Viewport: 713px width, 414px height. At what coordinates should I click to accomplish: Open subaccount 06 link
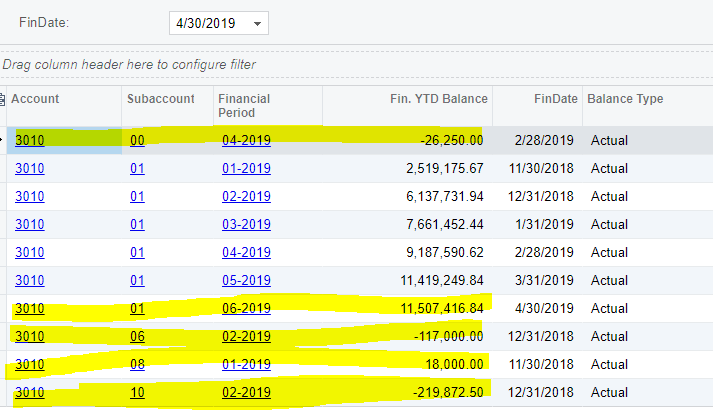137,337
